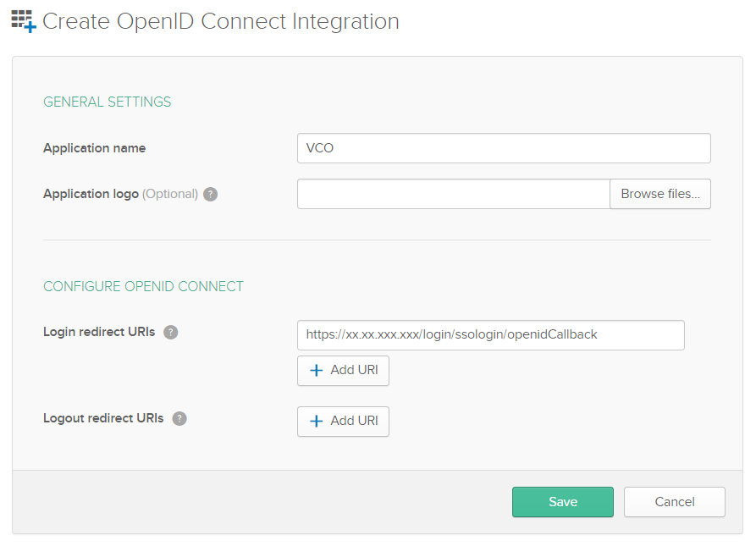View the Logout redirect URIs help icon
This screenshot has width=756, height=546.
tap(179, 418)
